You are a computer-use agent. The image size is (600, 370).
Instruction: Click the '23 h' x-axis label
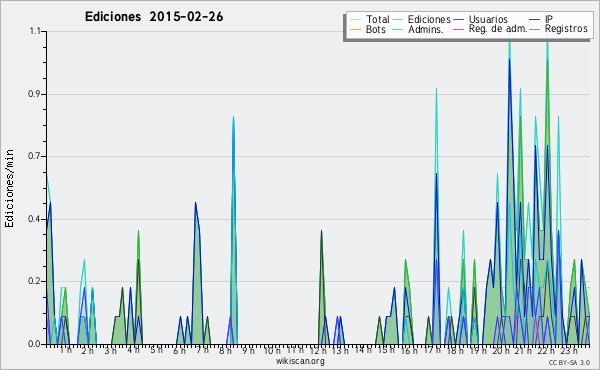[x=569, y=351]
